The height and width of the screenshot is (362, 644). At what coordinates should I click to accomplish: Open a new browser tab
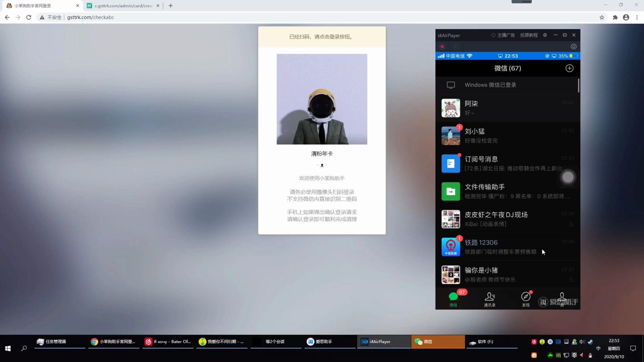(x=171, y=6)
